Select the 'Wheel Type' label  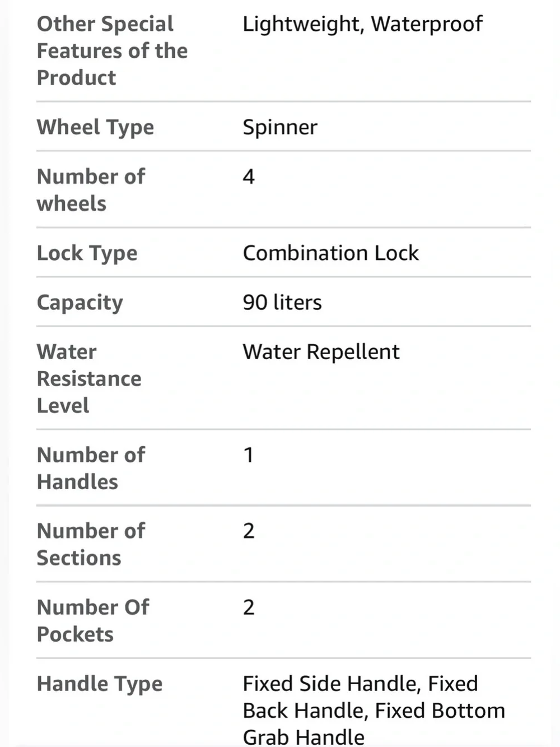95,127
